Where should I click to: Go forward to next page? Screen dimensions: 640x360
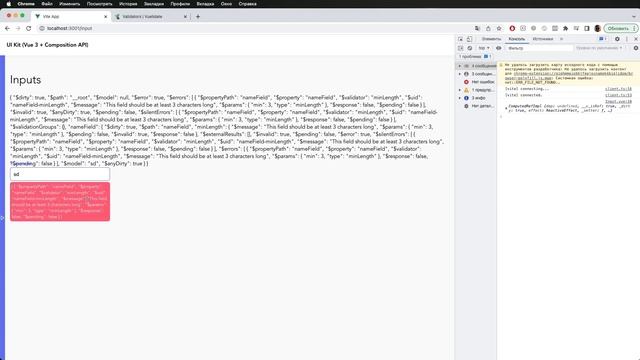pyautogui.click(x=18, y=28)
